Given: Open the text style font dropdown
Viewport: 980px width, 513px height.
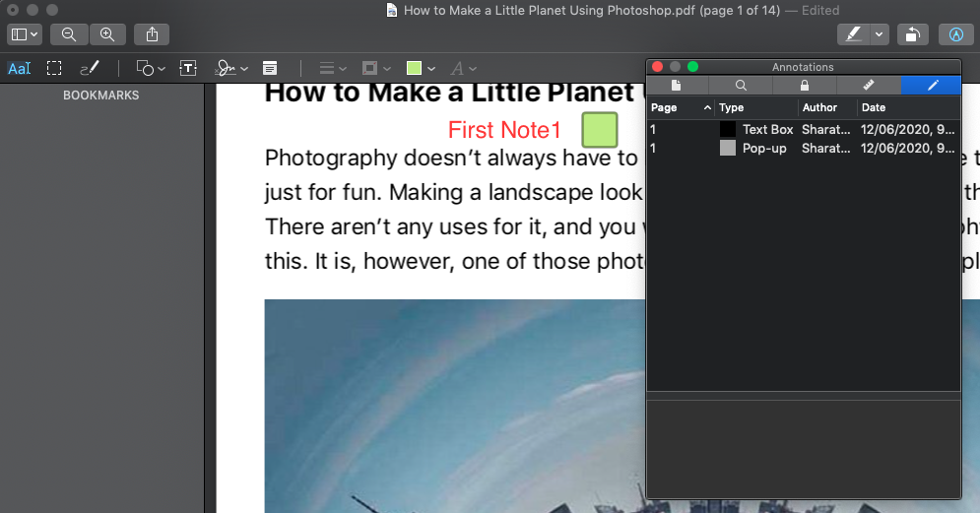Looking at the screenshot, I should 464,68.
